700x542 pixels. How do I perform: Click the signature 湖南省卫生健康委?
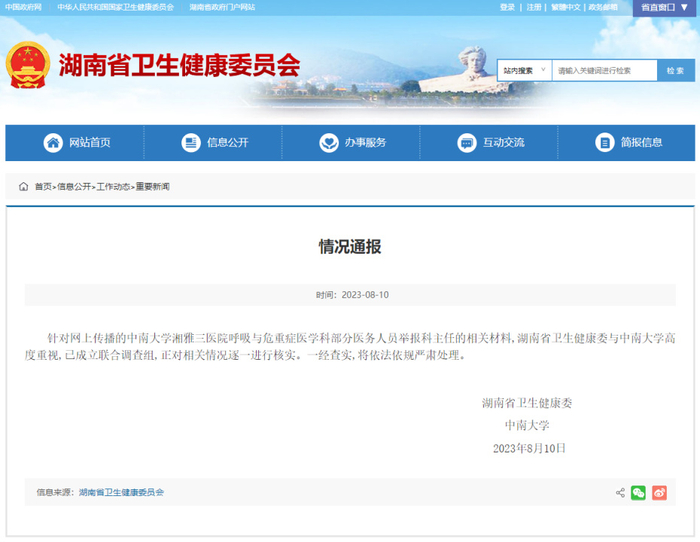click(527, 403)
